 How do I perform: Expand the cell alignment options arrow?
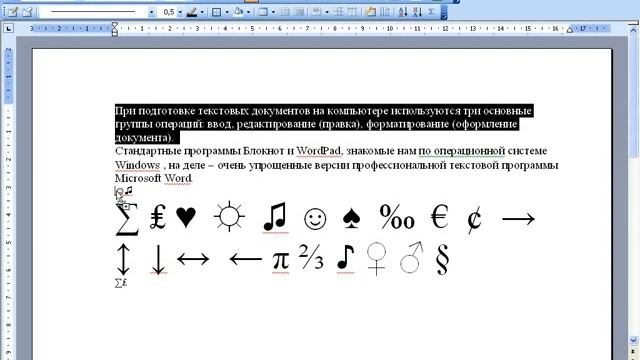point(327,12)
